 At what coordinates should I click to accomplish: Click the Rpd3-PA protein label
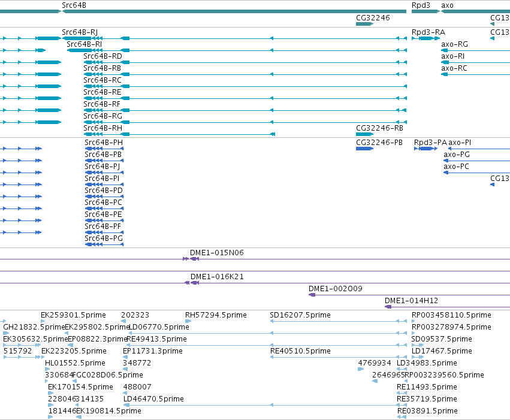[x=430, y=143]
